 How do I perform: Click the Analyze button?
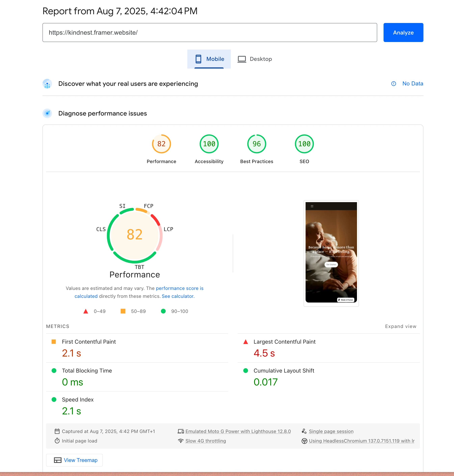(403, 32)
